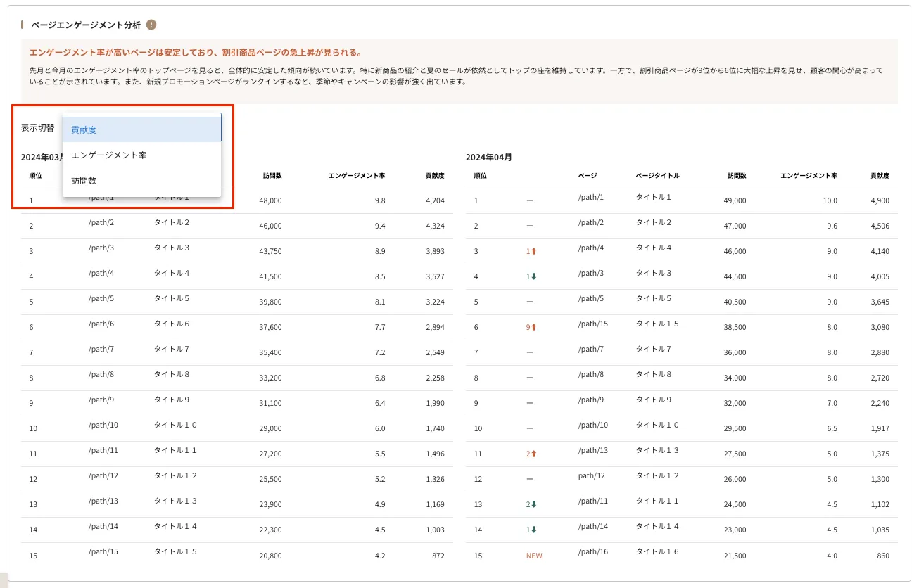Click 貢献度 column header in April table
The width and height of the screenshot is (919, 588).
click(x=880, y=175)
